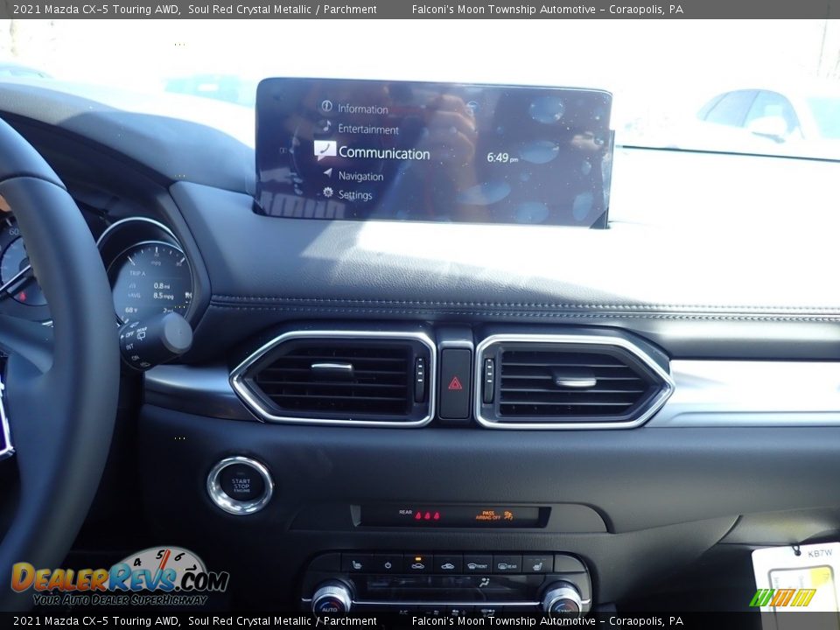Toggle the fresh outside air intake button

[447, 564]
